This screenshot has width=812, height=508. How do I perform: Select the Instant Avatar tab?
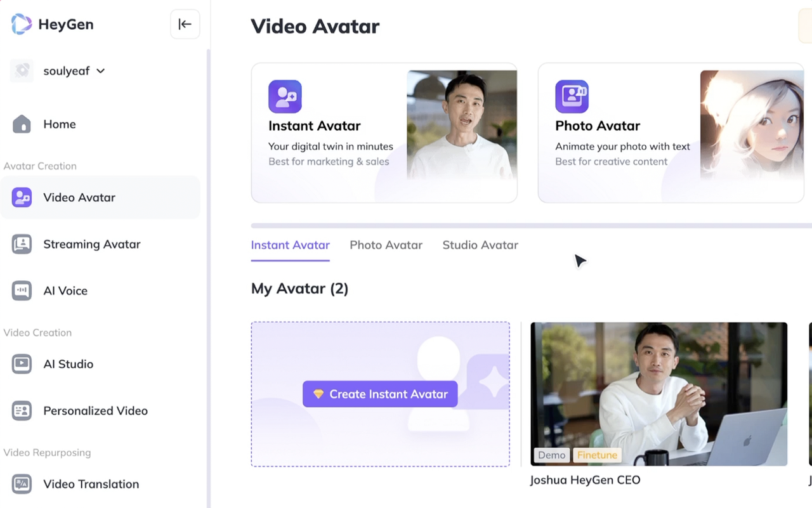290,245
